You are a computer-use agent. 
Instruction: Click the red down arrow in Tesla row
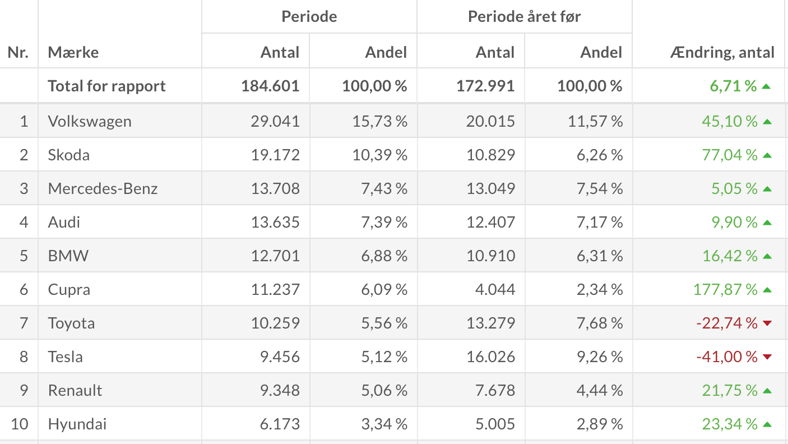767,357
